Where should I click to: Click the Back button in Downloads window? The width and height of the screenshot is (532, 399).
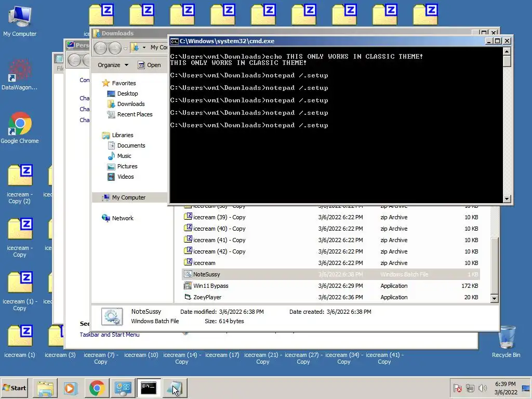(x=100, y=48)
